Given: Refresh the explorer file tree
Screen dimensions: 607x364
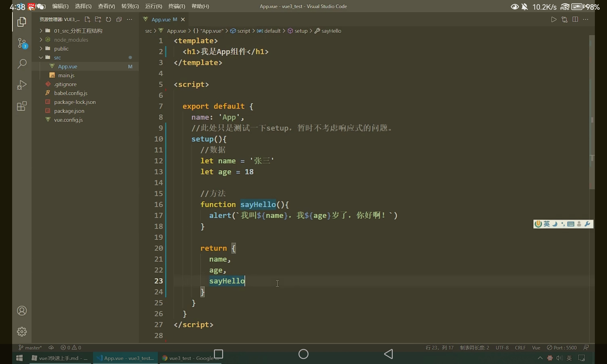Looking at the screenshot, I should [108, 19].
